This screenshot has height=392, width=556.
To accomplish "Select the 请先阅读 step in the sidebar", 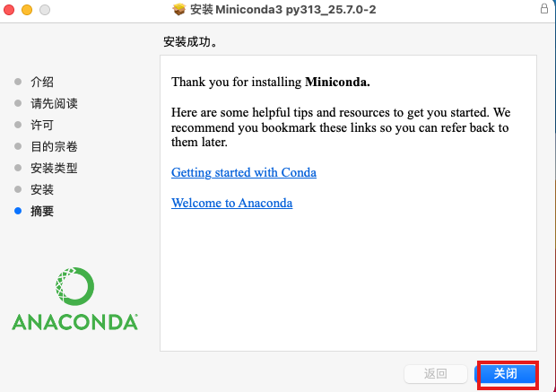I will [x=54, y=103].
